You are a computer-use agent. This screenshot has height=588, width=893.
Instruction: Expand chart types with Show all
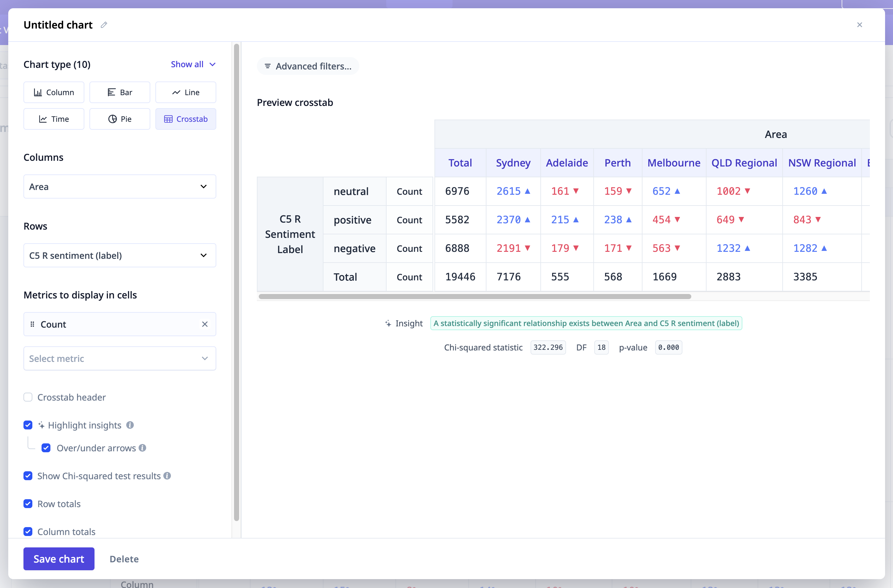[193, 64]
